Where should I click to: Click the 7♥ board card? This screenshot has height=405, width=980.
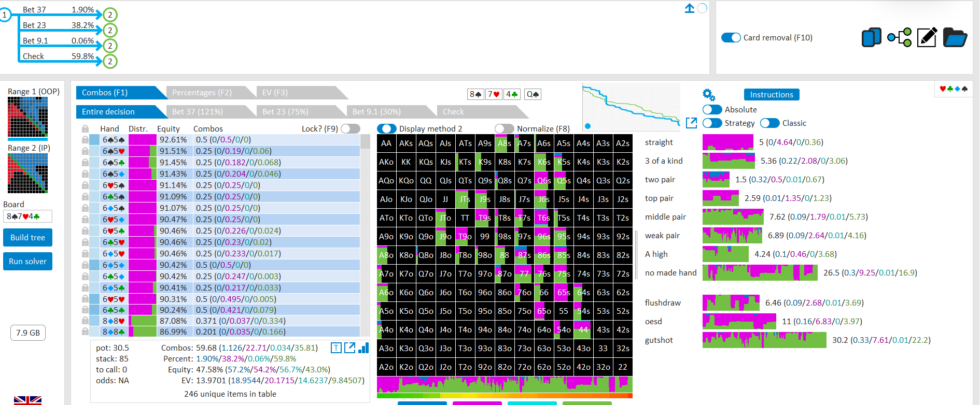click(x=494, y=94)
